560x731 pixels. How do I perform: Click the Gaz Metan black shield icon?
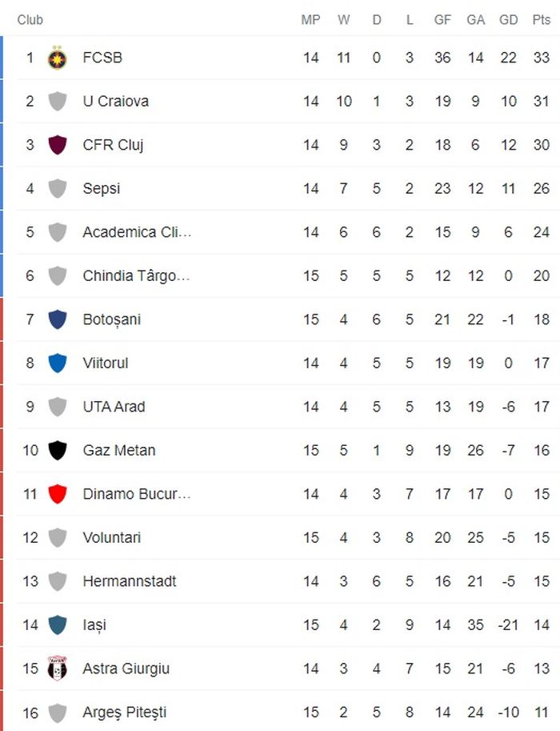pyautogui.click(x=57, y=450)
